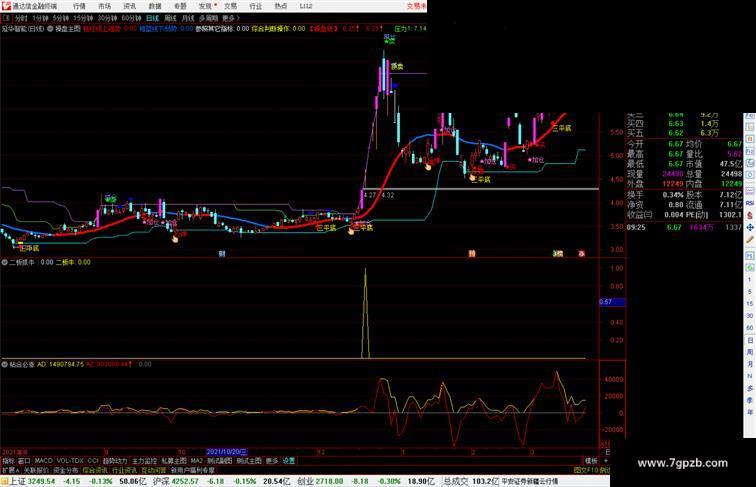Viewport: 756px width, 487px height.
Task: Toggle the 钻合公奏 indicator circle icon
Action: 4,364
